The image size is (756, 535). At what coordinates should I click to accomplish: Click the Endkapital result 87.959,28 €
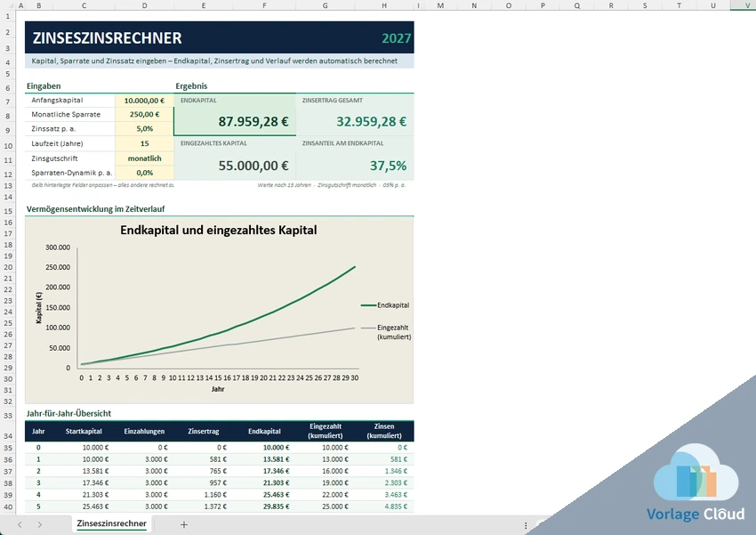click(x=253, y=122)
